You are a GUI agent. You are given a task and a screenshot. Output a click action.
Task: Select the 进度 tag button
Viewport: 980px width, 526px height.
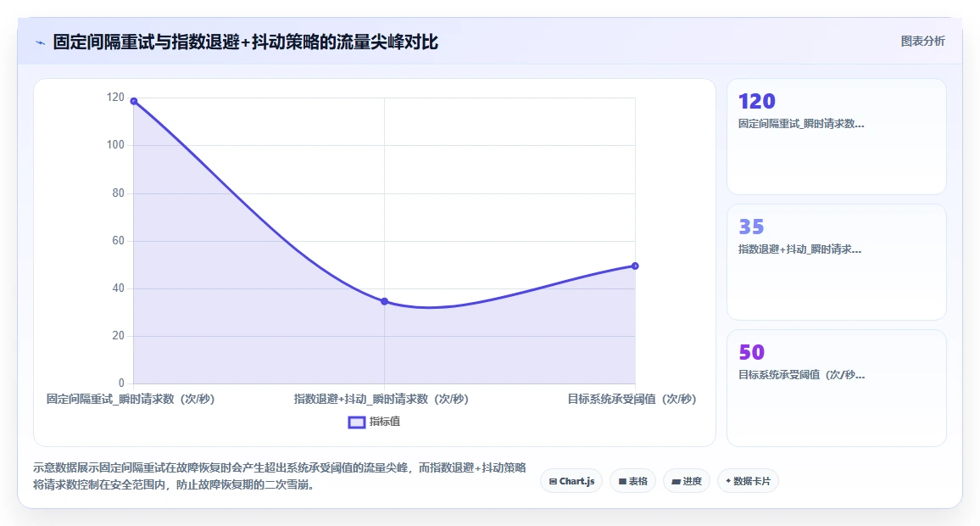click(x=686, y=481)
